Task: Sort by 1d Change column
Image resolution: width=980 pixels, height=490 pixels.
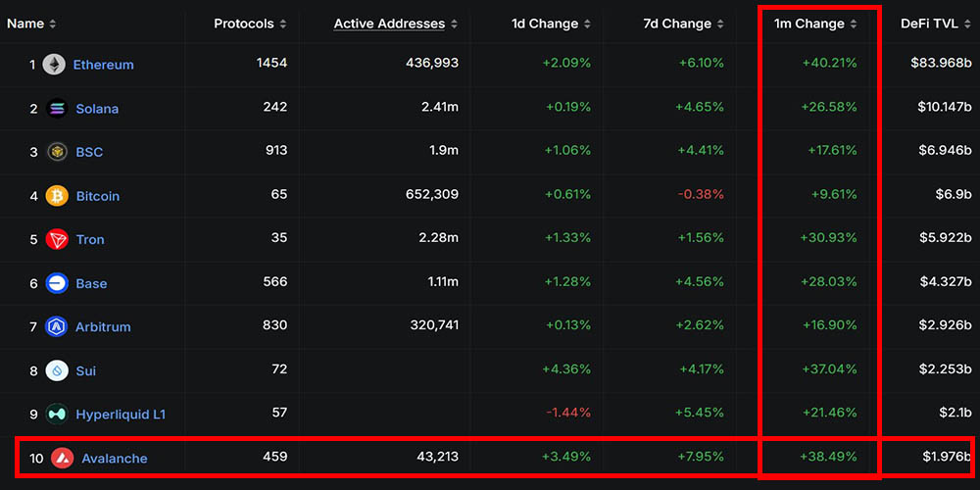Action: click(x=551, y=24)
